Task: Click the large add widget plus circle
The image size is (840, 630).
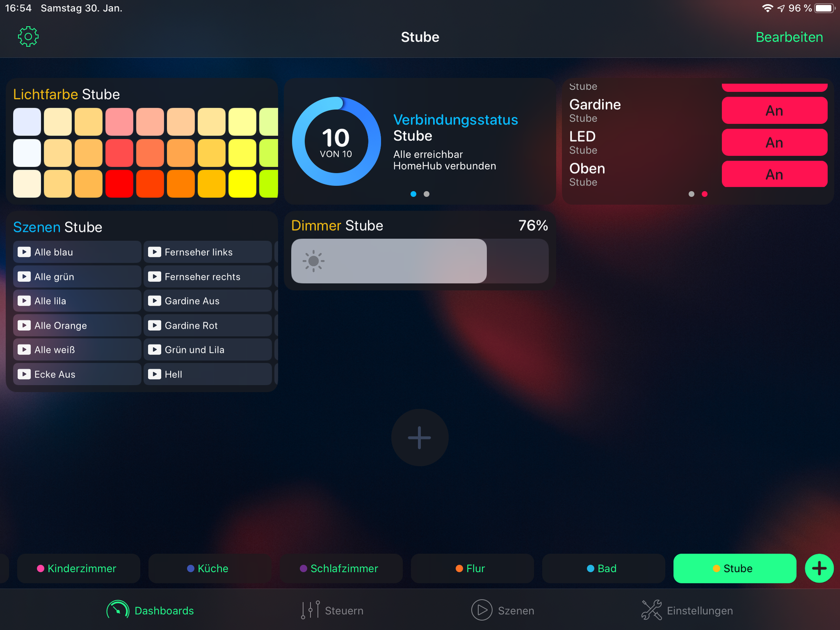Action: point(419,437)
